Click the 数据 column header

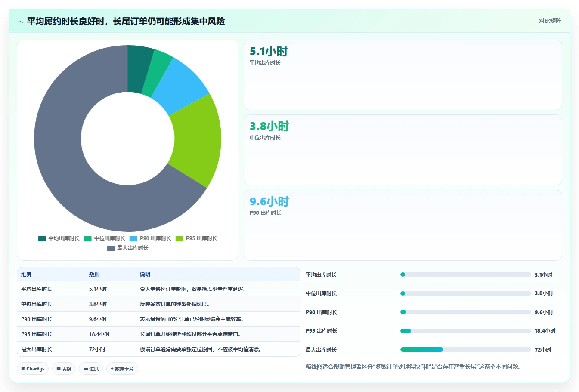tap(94, 275)
